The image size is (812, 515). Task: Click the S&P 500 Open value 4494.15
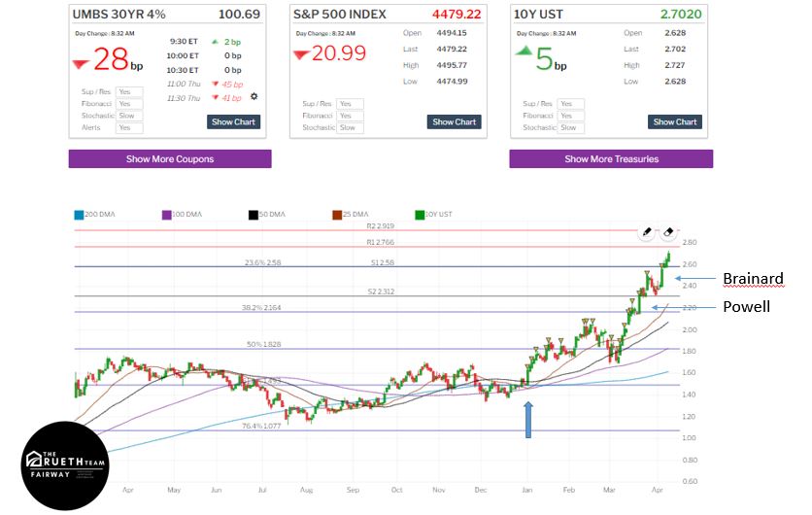[452, 33]
